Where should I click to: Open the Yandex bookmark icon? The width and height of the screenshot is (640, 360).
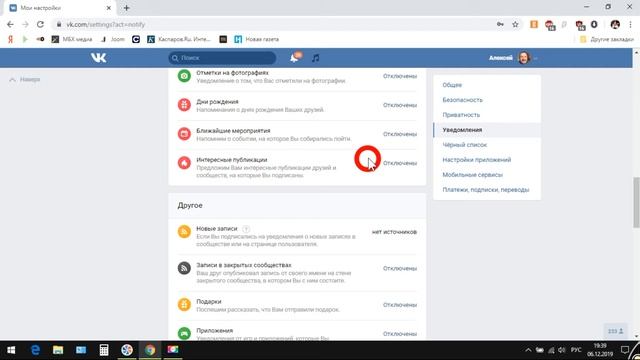(x=11, y=39)
